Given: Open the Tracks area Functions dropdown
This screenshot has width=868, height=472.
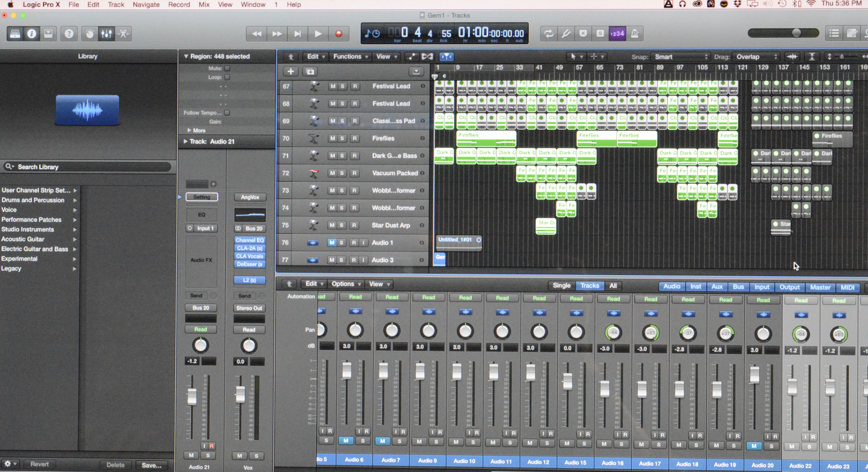Looking at the screenshot, I should (350, 57).
